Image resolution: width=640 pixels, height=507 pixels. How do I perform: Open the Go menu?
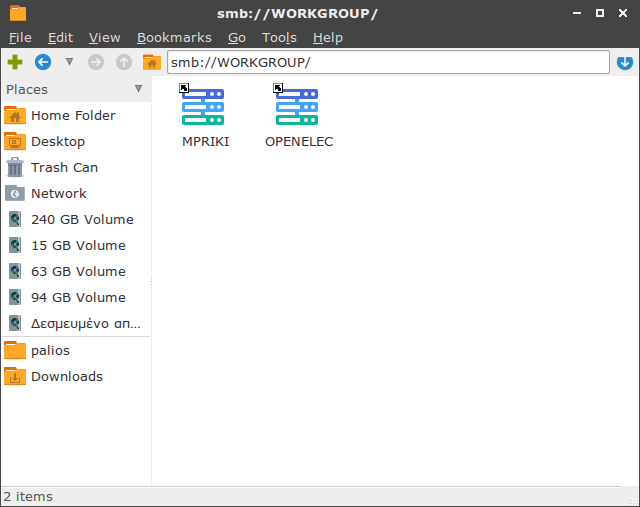pos(237,38)
